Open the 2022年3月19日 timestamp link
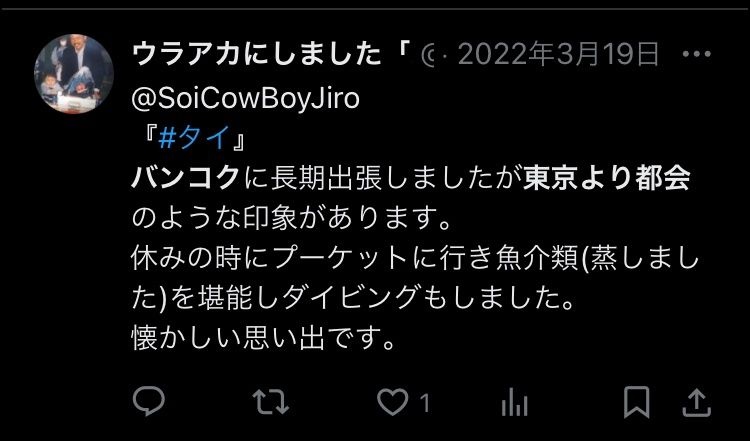The image size is (750, 441). [x=559, y=55]
